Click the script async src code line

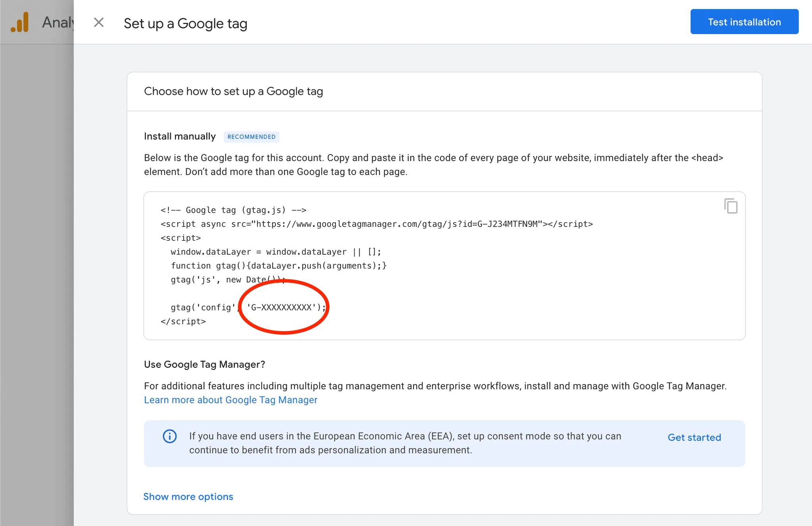point(376,224)
